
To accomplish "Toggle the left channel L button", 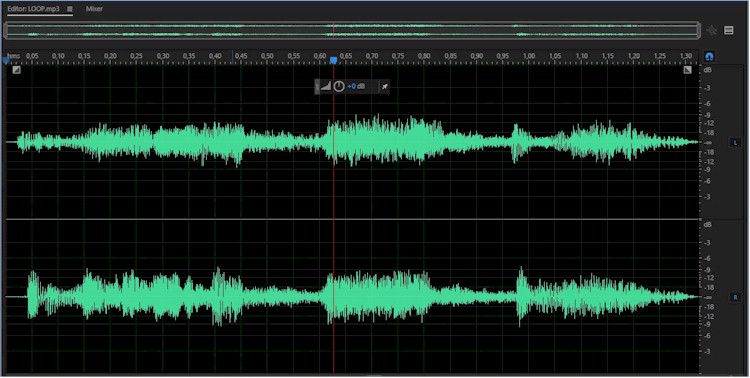I will 735,143.
